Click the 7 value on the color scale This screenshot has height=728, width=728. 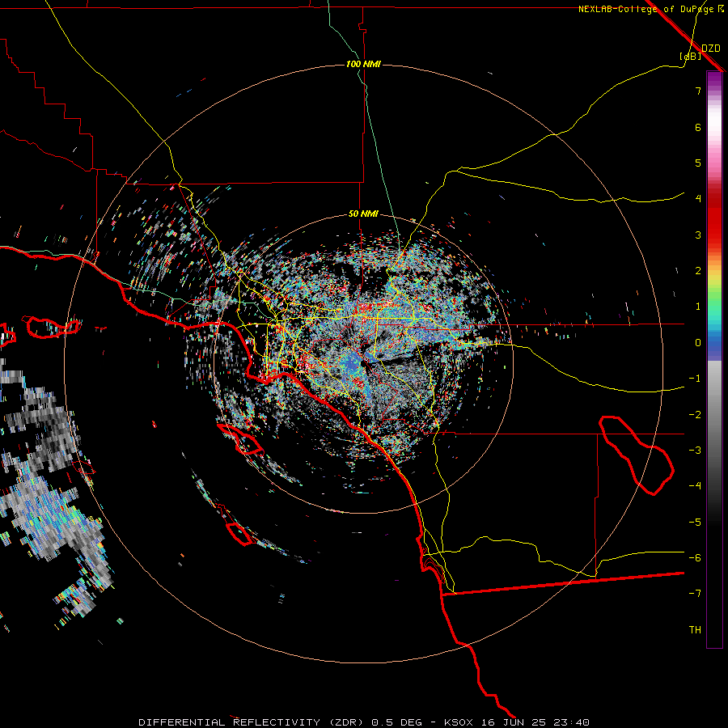point(698,91)
